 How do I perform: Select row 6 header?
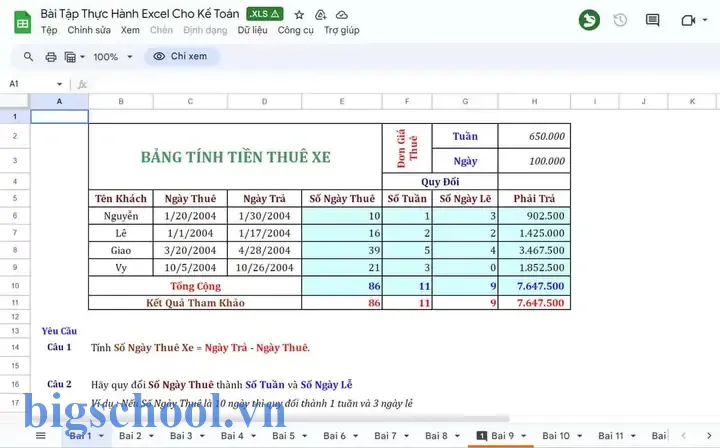pos(15,215)
